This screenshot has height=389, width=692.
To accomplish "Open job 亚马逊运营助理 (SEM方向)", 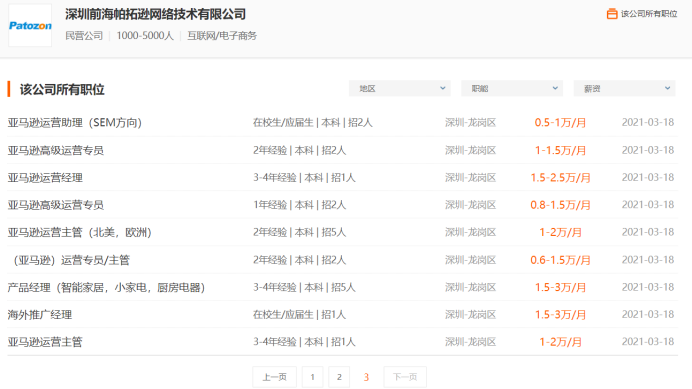I will point(75,122).
